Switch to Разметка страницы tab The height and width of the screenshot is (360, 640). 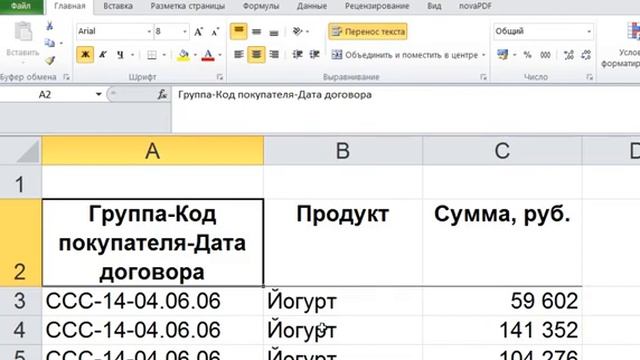(x=187, y=6)
